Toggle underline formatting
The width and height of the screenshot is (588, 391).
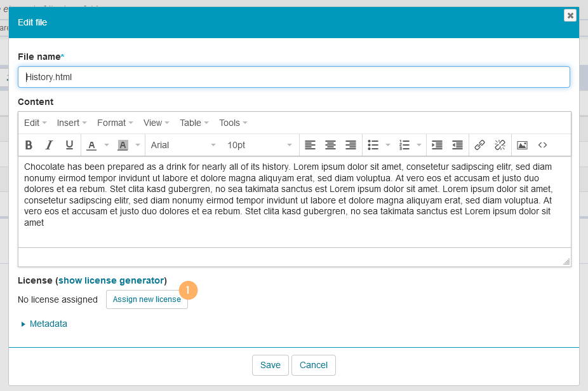69,145
